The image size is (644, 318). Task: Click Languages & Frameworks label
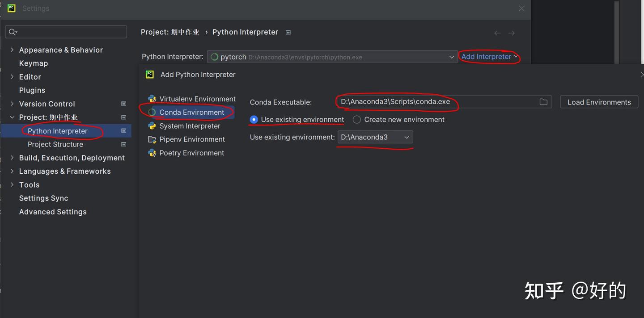tap(65, 171)
